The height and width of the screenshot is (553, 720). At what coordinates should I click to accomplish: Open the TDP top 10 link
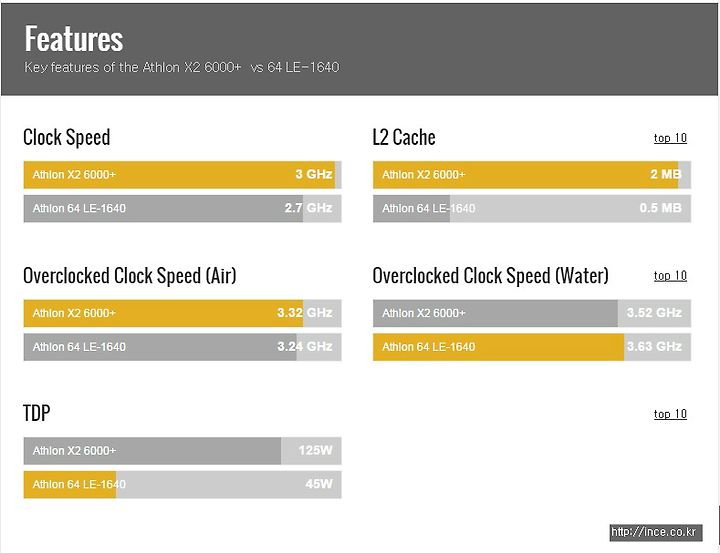670,414
